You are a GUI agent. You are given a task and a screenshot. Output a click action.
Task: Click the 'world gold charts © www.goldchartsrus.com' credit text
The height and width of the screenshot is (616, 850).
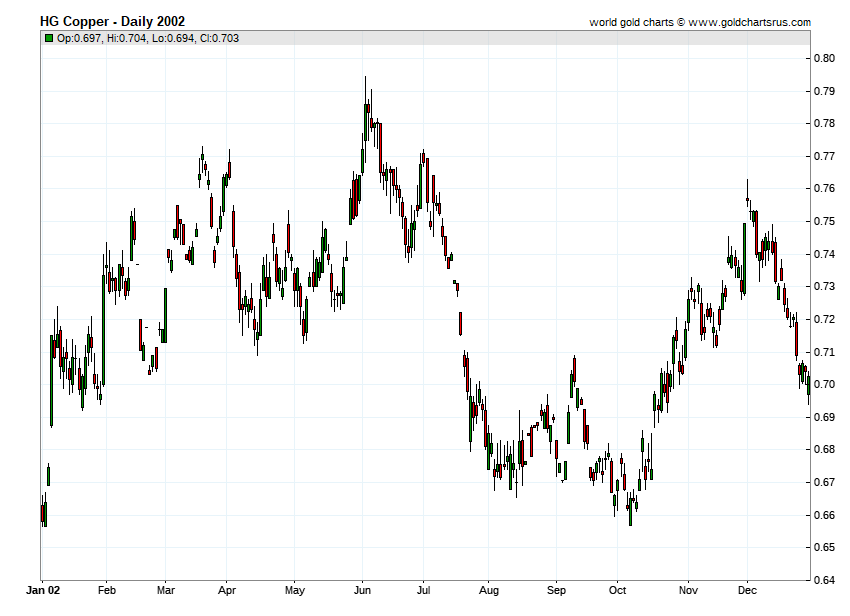[x=700, y=22]
